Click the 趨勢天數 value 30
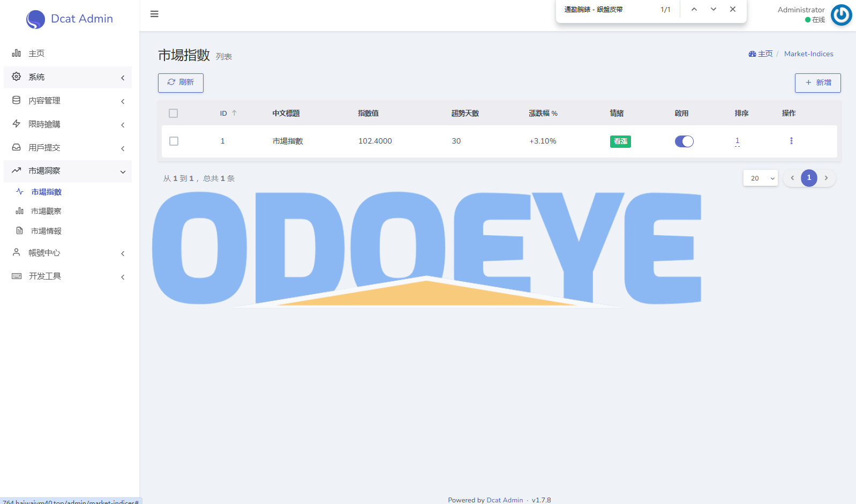Viewport: 856px width, 504px height. pos(456,141)
